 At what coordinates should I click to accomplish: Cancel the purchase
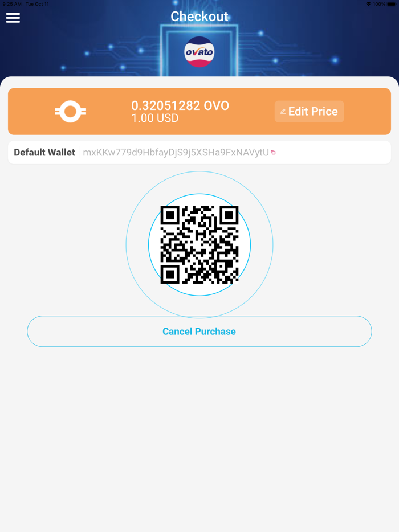pos(199,331)
